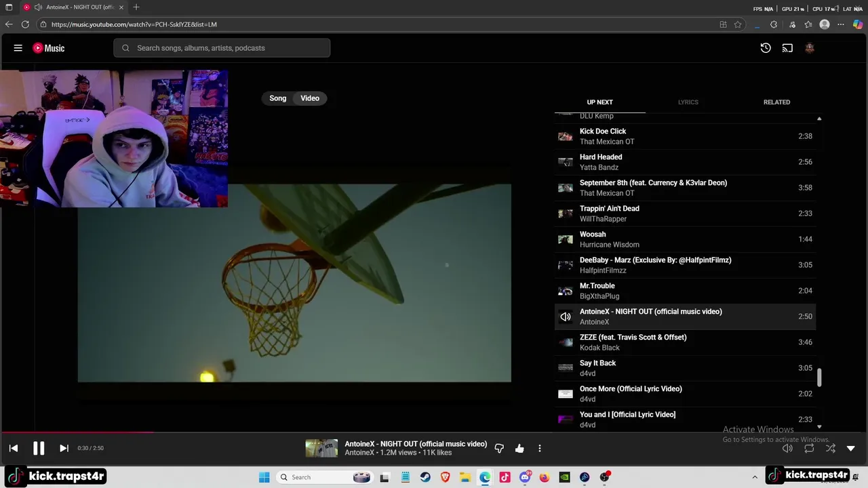Open Copilot in the browser toolbar

click(x=858, y=24)
